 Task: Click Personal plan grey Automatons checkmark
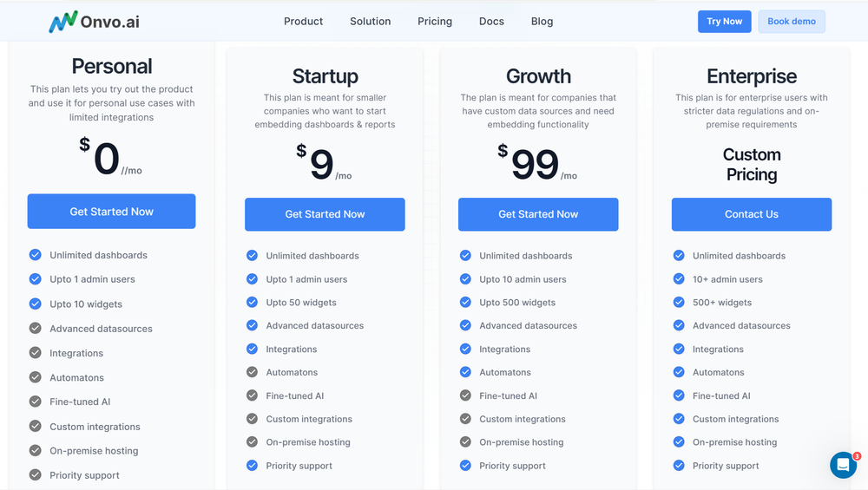coord(36,377)
